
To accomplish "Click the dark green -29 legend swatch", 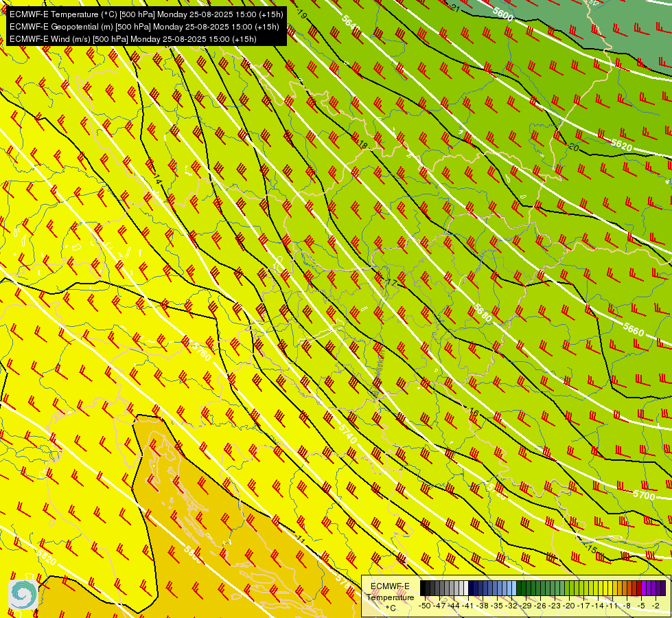I will (524, 588).
